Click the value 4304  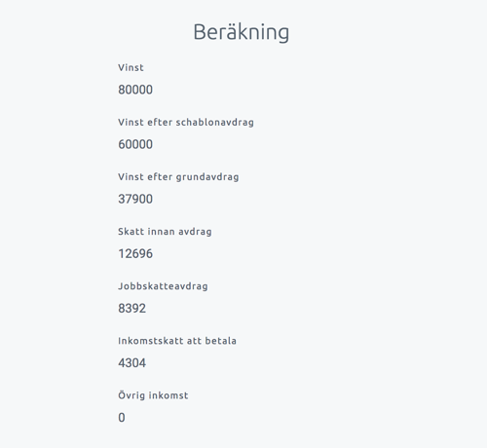(132, 362)
